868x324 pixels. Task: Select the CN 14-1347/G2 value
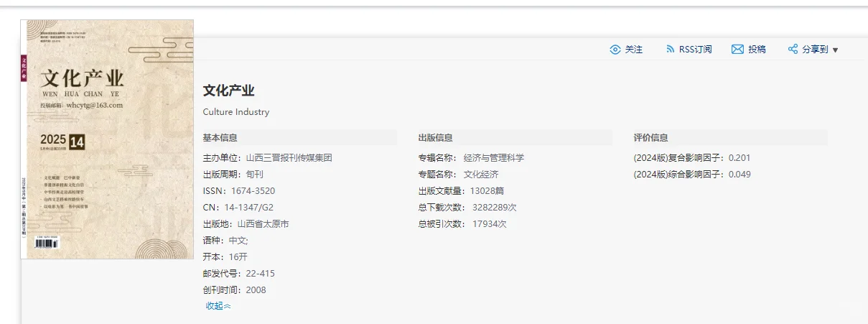click(x=248, y=207)
